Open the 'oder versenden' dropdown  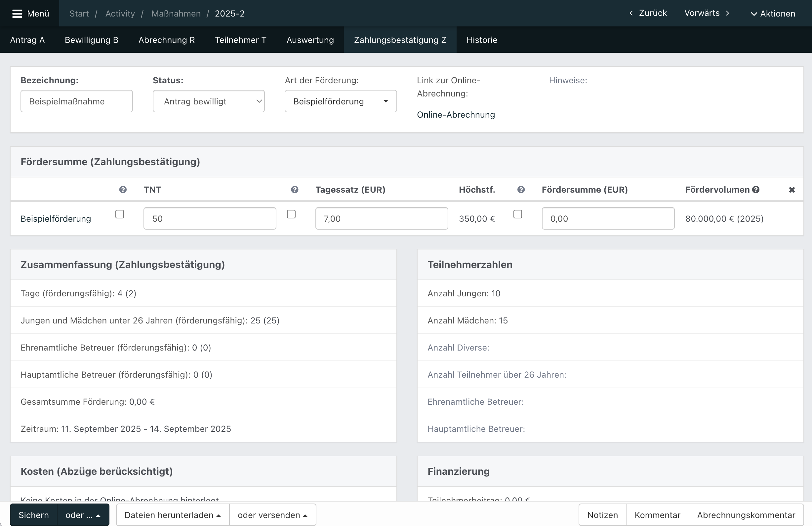pyautogui.click(x=273, y=515)
